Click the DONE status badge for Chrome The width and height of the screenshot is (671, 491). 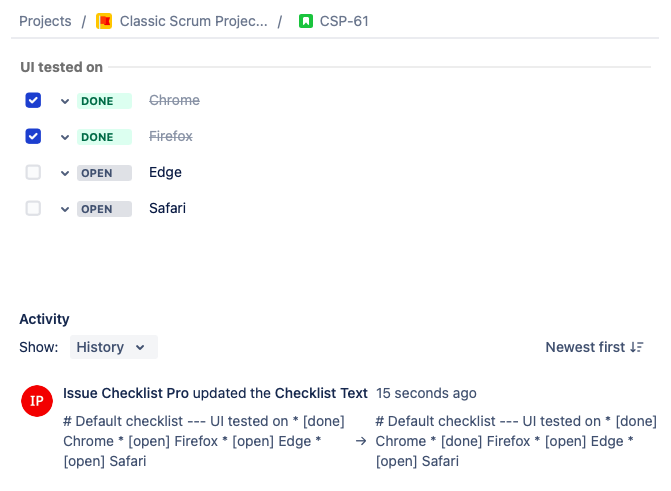[x=104, y=101]
